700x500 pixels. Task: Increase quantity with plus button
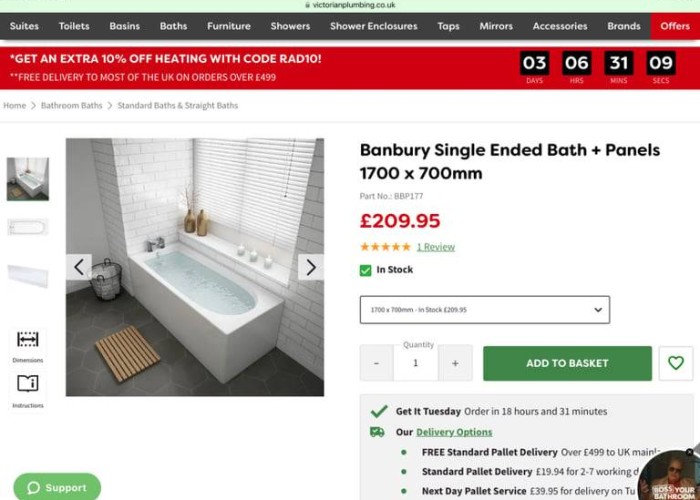[455, 363]
